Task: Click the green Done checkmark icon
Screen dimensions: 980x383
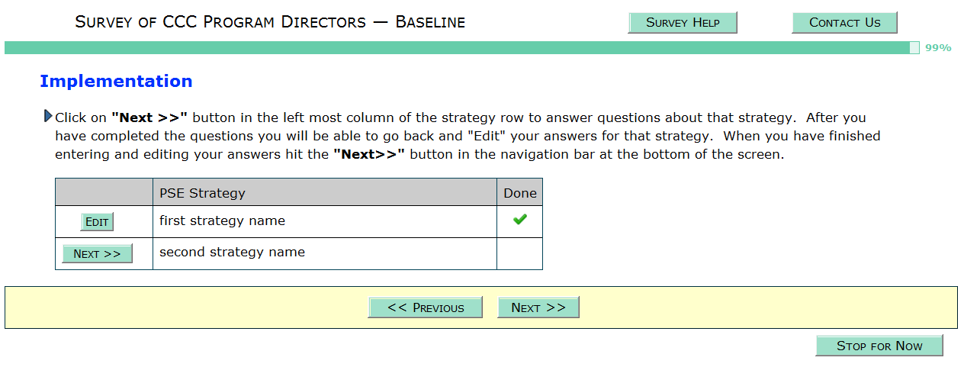Action: (x=520, y=220)
